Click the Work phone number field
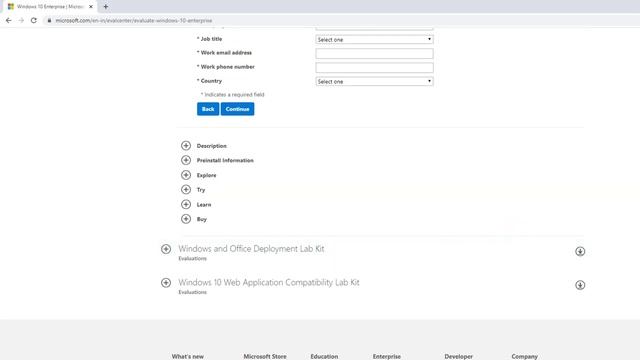 pyautogui.click(x=374, y=67)
